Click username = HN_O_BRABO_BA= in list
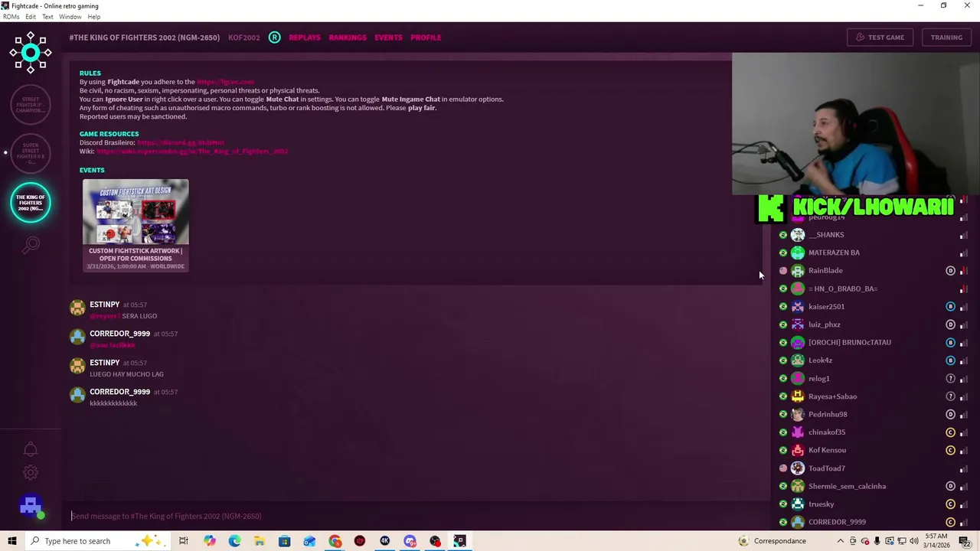Image resolution: width=980 pixels, height=551 pixels. pyautogui.click(x=843, y=289)
